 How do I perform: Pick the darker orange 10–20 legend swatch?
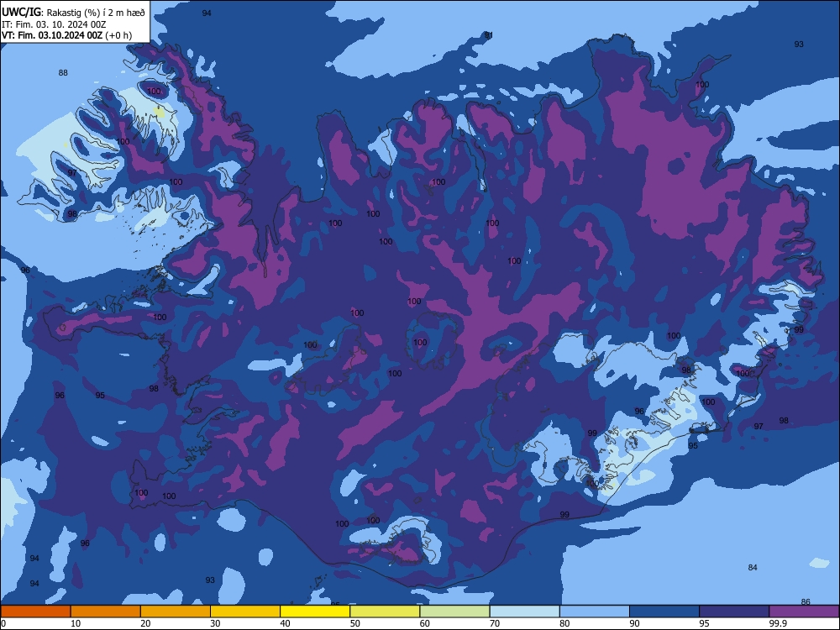click(106, 612)
